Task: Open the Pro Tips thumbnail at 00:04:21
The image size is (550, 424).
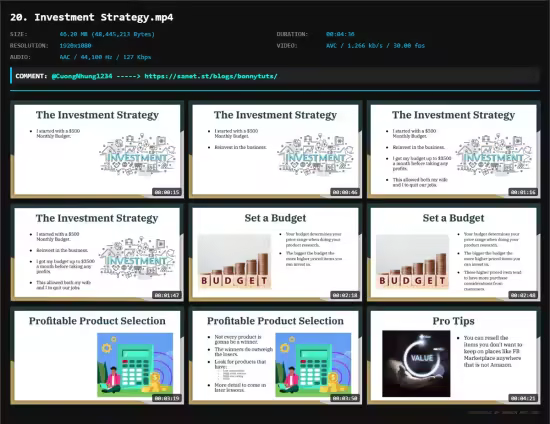Action: [454, 356]
